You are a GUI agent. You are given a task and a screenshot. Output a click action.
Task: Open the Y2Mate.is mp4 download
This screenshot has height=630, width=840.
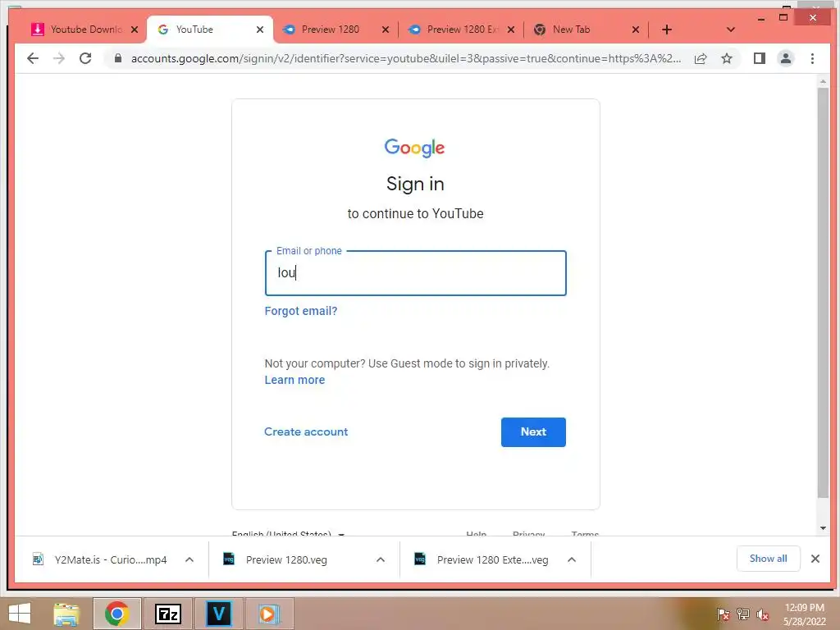pyautogui.click(x=99, y=559)
